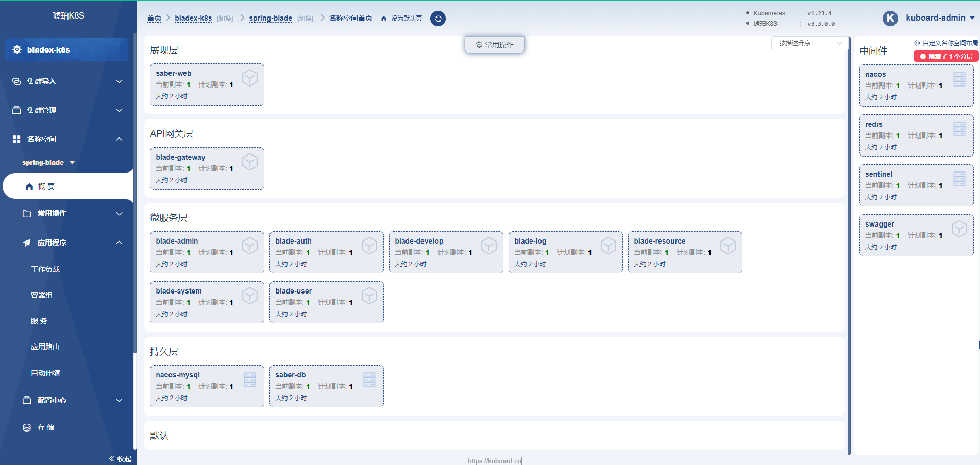The height and width of the screenshot is (465, 980).
Task: Open the spring-blade namespace selector triangle
Action: coord(71,162)
